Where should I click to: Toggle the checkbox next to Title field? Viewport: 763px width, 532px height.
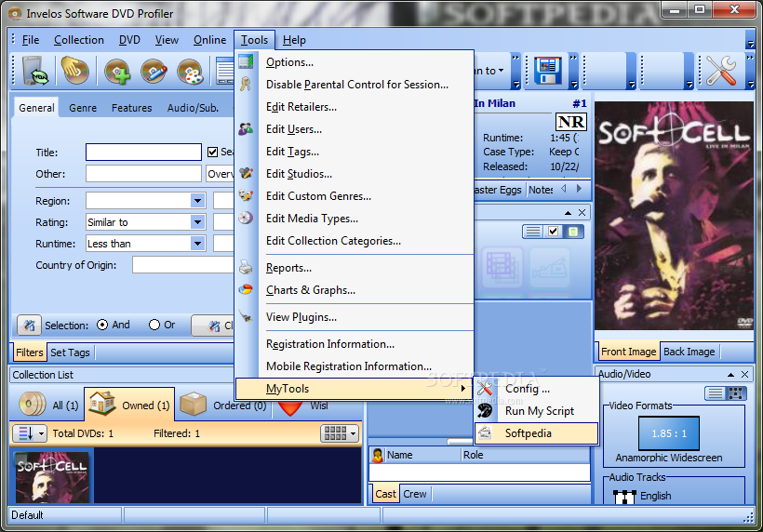pos(213,153)
